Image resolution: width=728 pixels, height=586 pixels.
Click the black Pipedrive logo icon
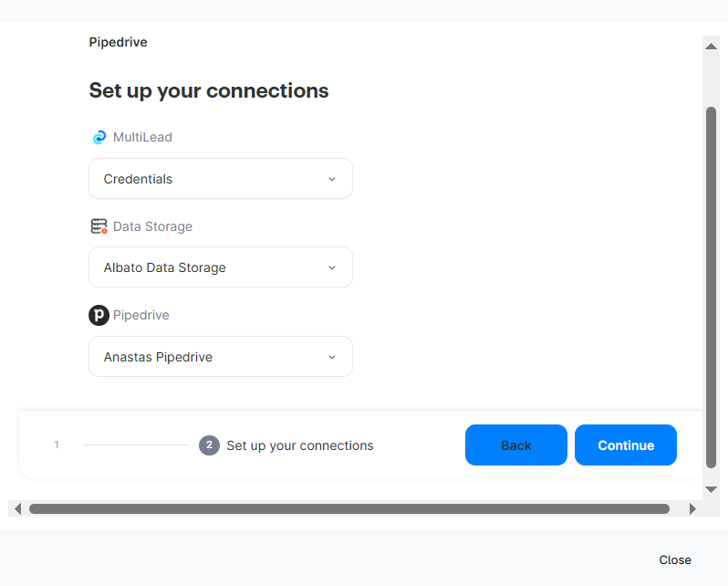pyautogui.click(x=99, y=315)
